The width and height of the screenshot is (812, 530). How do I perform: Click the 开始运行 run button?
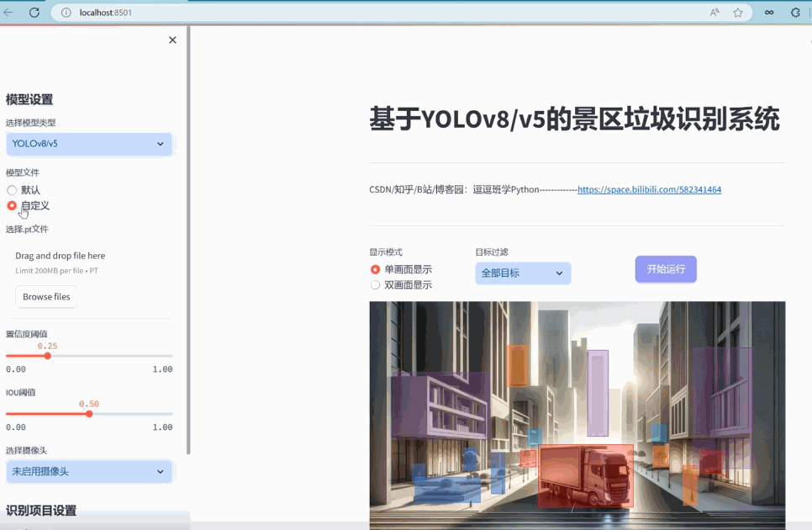pos(665,268)
